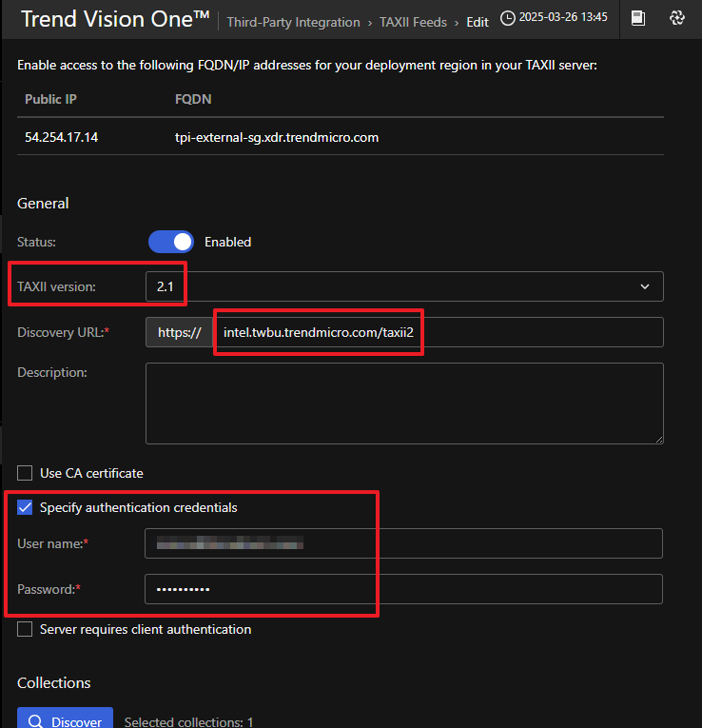
Task: Click the TAXII version dropdown chevron arrow
Action: tap(645, 286)
